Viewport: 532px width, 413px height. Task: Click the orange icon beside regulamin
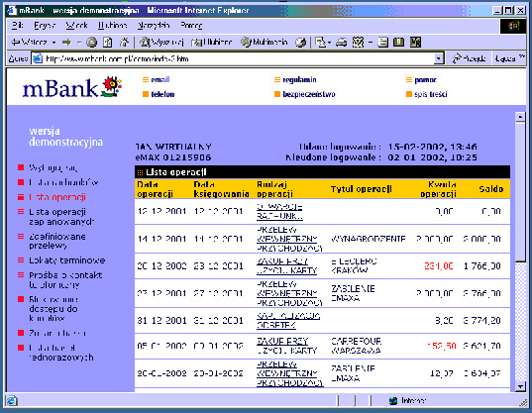coord(277,79)
